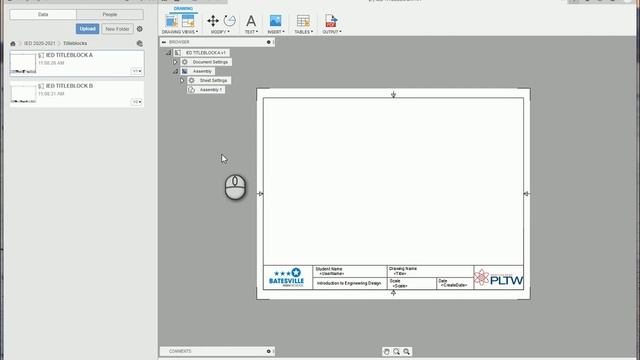
Task: Select the Text tool letter A icon
Action: (251, 21)
